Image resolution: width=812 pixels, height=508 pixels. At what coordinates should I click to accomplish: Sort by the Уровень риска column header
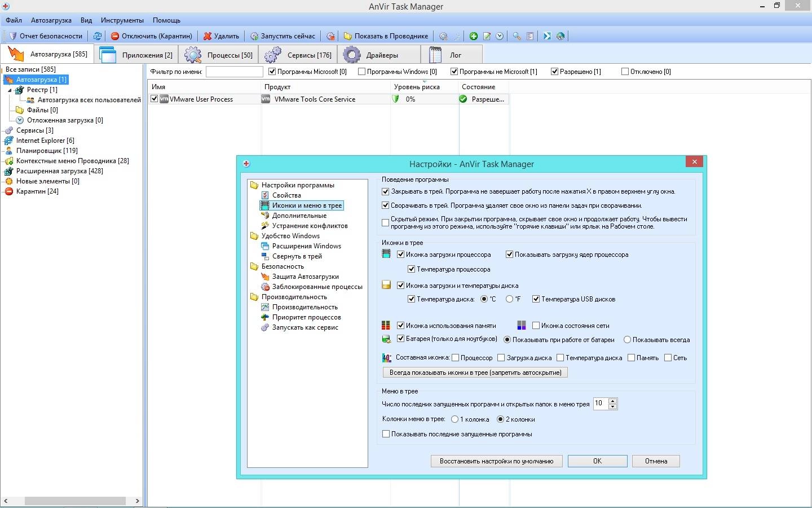tap(425, 87)
